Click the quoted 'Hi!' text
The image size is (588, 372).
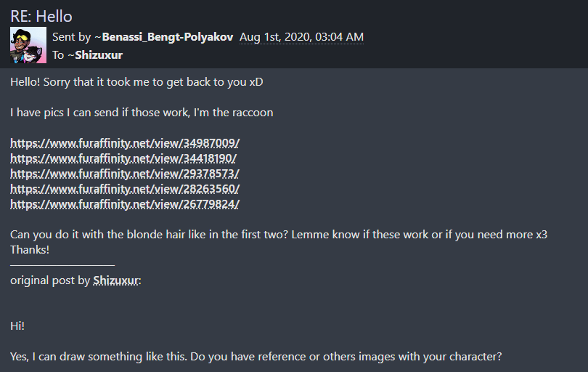[17, 325]
